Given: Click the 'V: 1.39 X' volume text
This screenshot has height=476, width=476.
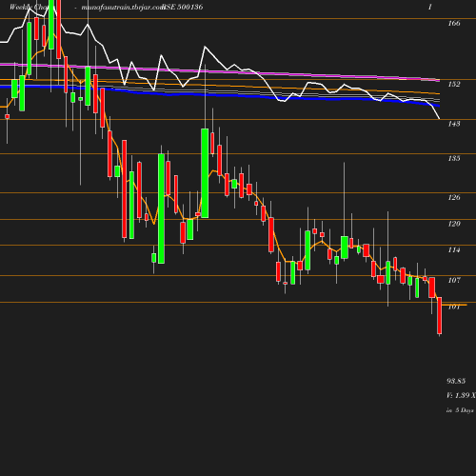Looking at the screenshot, I should point(461,395).
